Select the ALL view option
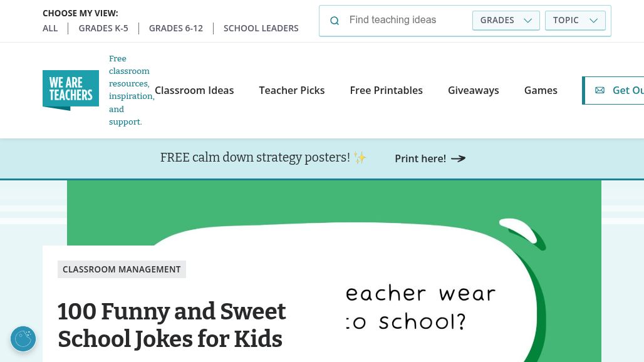644x362 pixels. (x=50, y=28)
